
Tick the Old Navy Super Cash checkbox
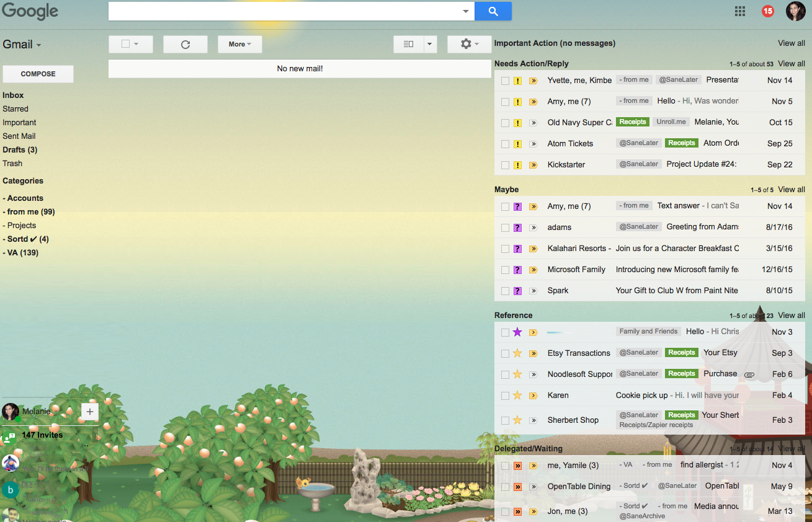(x=505, y=123)
